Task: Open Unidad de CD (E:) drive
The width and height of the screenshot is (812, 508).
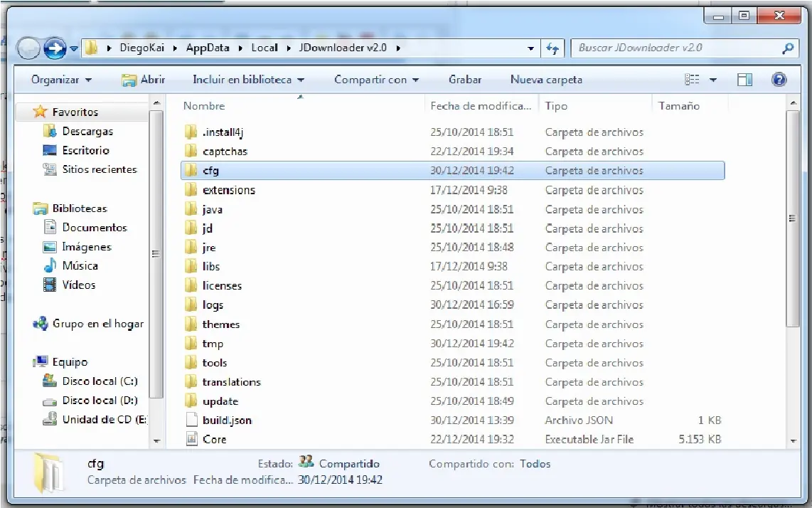Action: [105, 419]
